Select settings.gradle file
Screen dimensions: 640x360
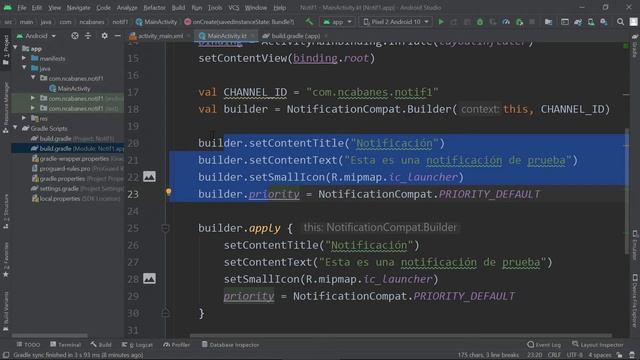pyautogui.click(x=77, y=189)
